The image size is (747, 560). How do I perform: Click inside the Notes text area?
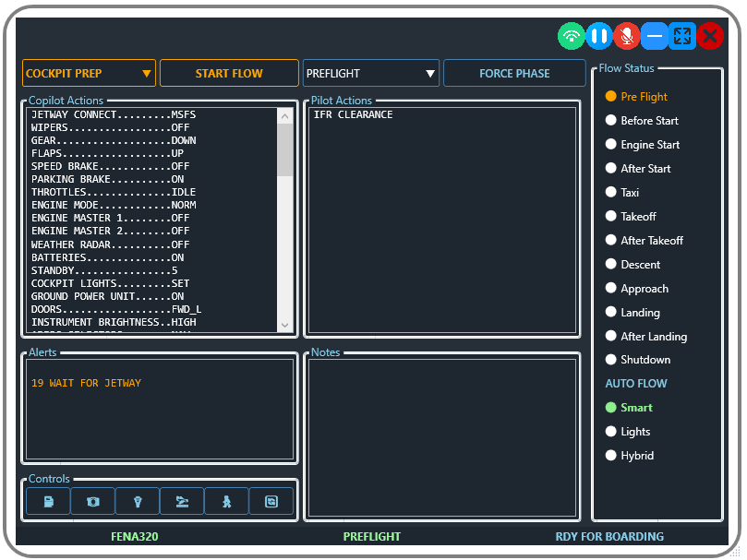[441, 436]
